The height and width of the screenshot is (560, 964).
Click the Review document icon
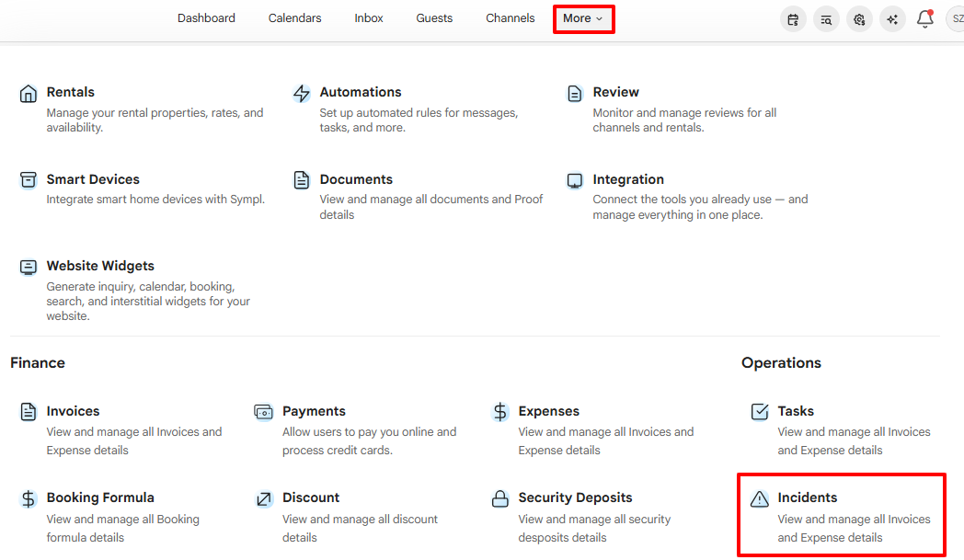pyautogui.click(x=574, y=94)
